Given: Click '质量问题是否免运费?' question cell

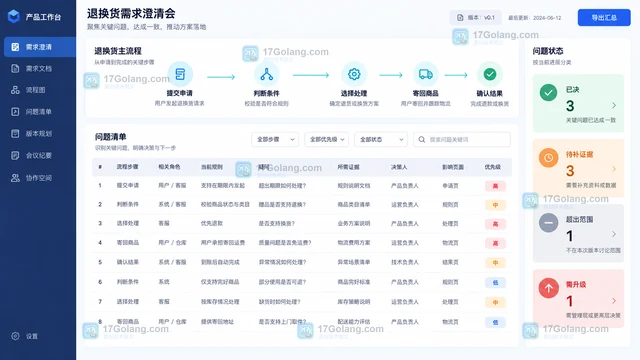Looking at the screenshot, I should (x=285, y=243).
